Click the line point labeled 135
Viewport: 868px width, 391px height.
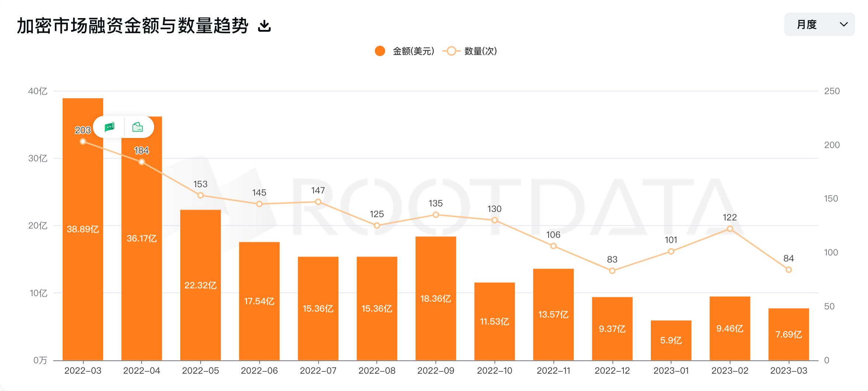[x=436, y=215]
